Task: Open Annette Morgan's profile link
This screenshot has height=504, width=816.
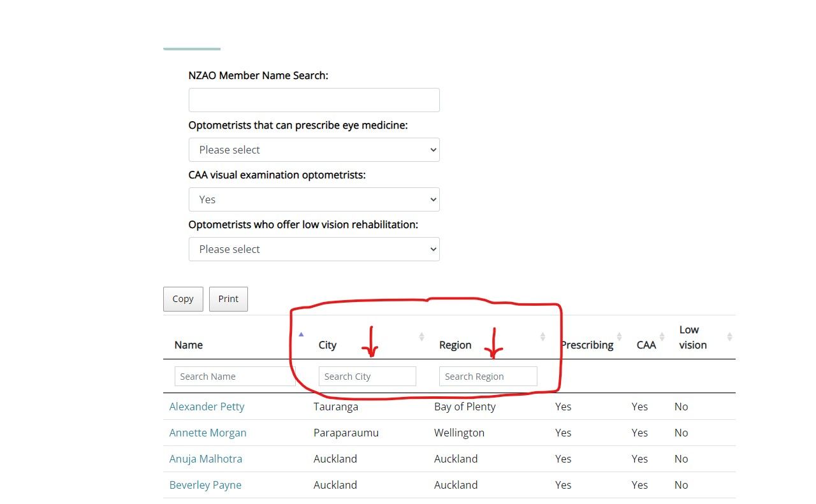Action: [x=208, y=433]
